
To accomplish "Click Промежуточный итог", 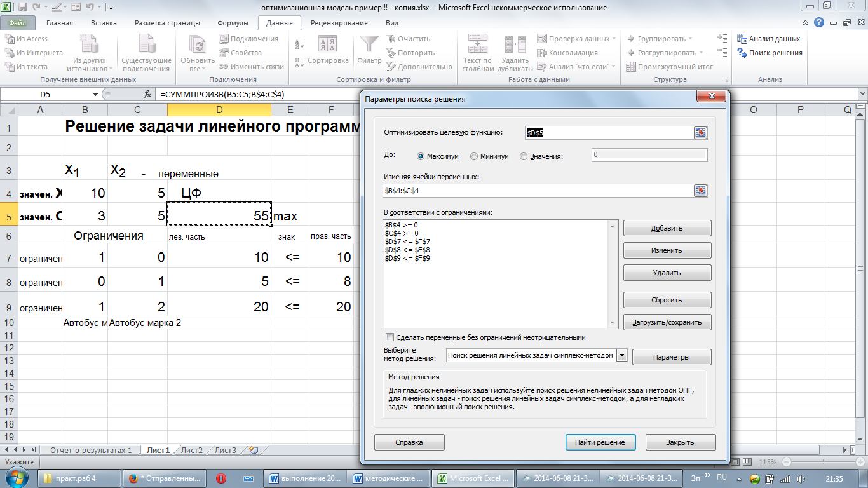I will tap(669, 67).
